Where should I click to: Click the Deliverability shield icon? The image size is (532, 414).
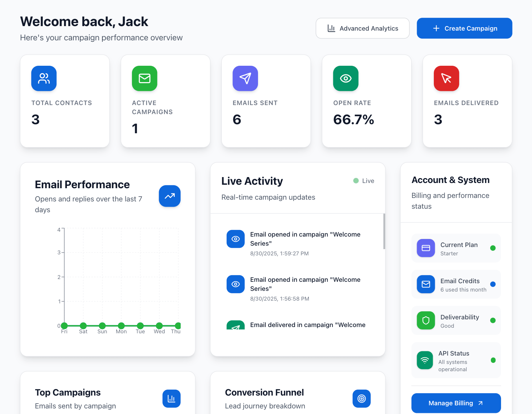point(426,320)
